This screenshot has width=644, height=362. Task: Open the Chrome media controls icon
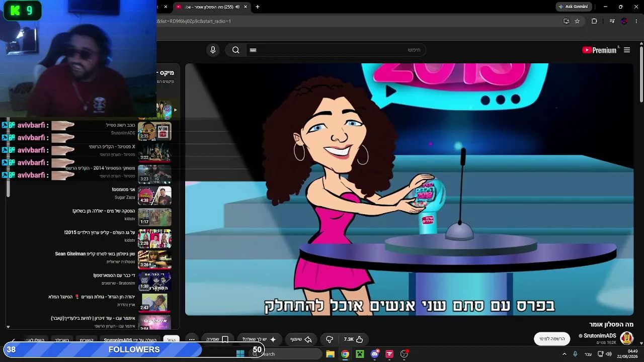[x=612, y=21]
